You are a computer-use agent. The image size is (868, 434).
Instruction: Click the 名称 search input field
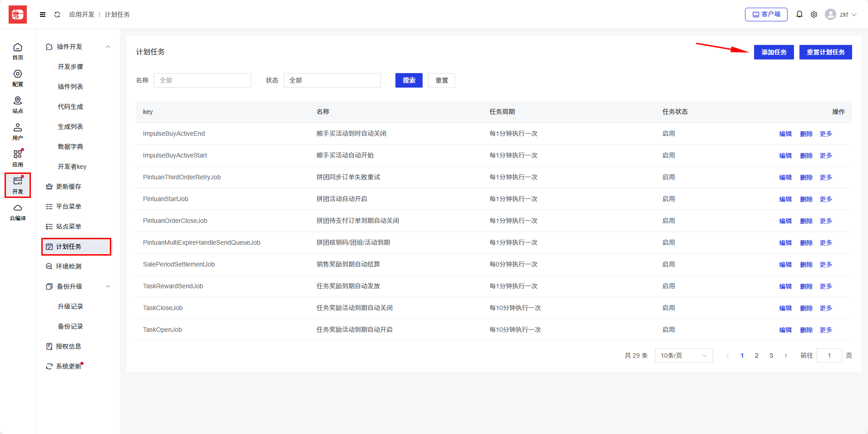(202, 80)
